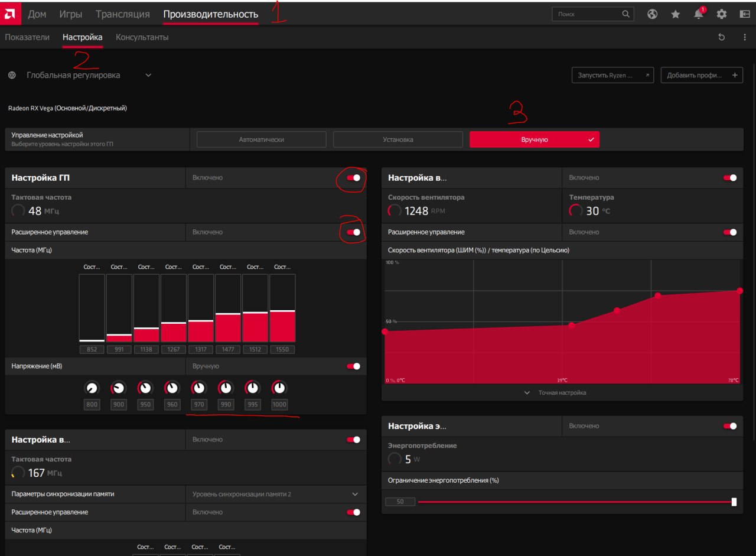Viewport: 756px width, 556px height.
Task: Click frequency bar above the 1550 value
Action: pos(282,308)
